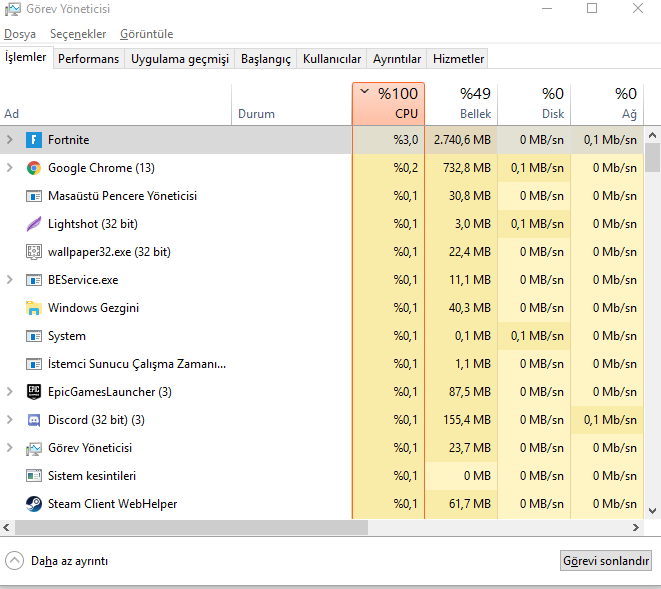The height and width of the screenshot is (589, 661).
Task: Select the Lightshot (32 bit) row text
Action: pos(93,224)
